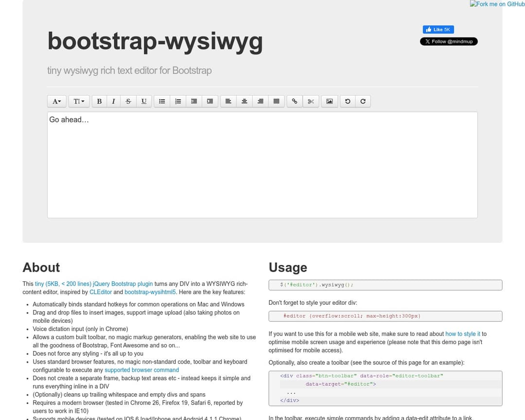Screen dimensions: 525x420
Task: Redo the last edit
Action: pyautogui.click(x=363, y=101)
